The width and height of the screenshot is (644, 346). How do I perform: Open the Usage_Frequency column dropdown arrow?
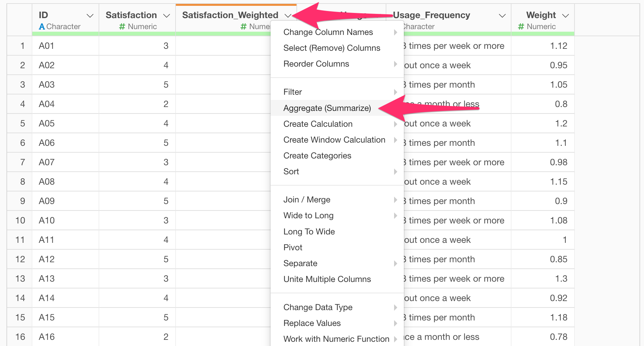click(502, 16)
